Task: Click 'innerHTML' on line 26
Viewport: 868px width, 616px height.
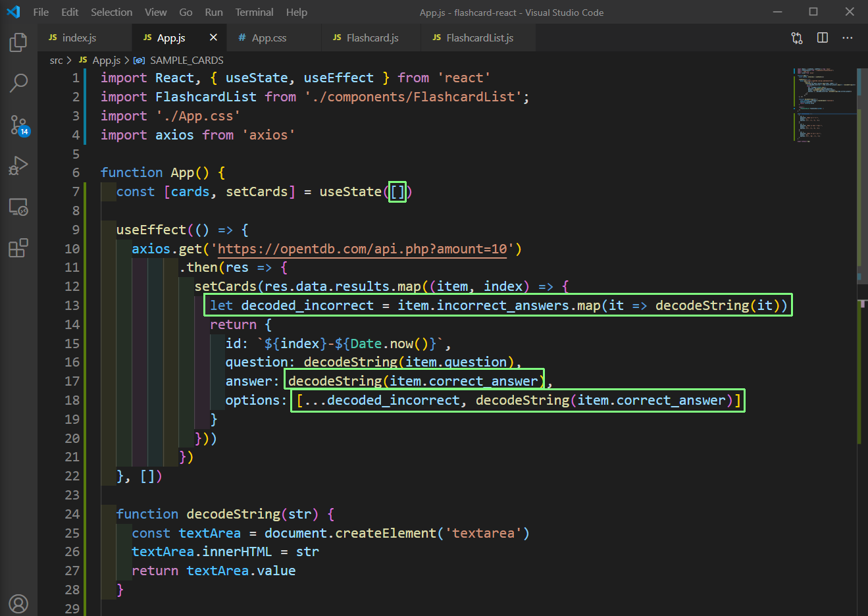Action: (x=237, y=552)
